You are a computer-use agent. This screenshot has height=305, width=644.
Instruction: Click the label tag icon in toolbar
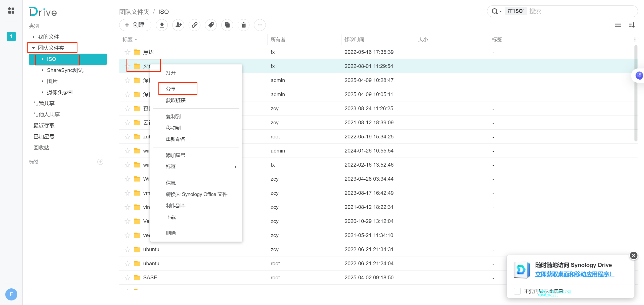211,25
